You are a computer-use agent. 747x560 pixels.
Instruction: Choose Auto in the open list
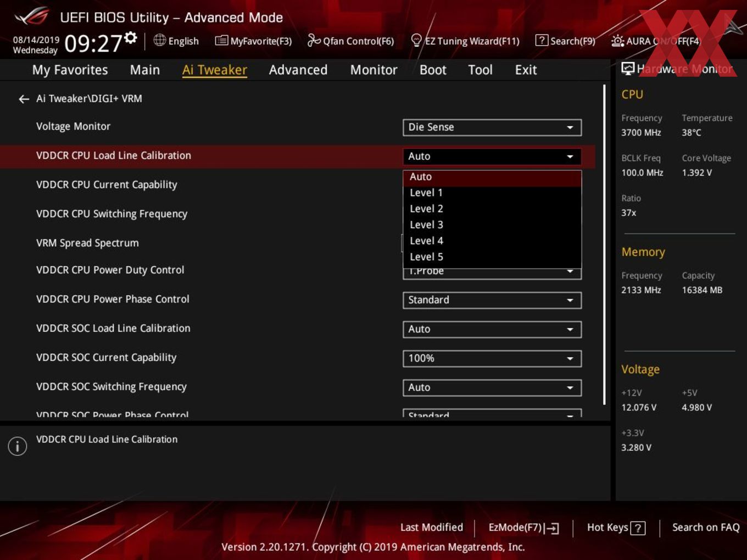(x=492, y=177)
